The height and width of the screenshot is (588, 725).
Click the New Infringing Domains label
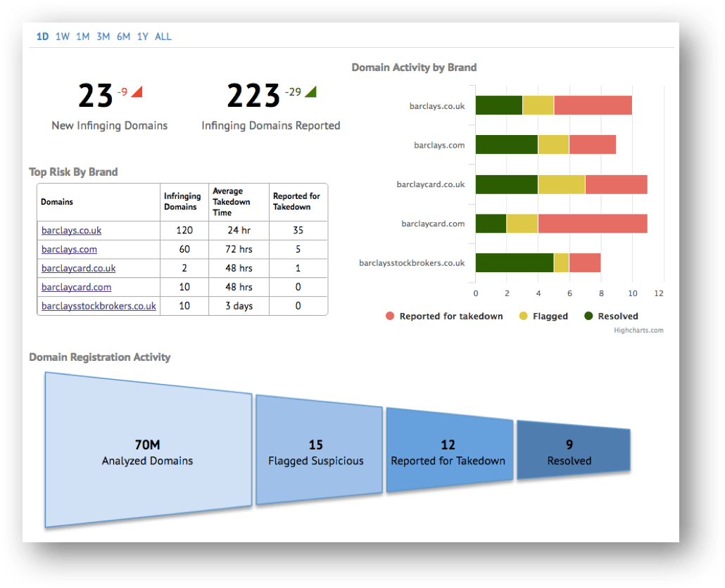click(x=110, y=126)
